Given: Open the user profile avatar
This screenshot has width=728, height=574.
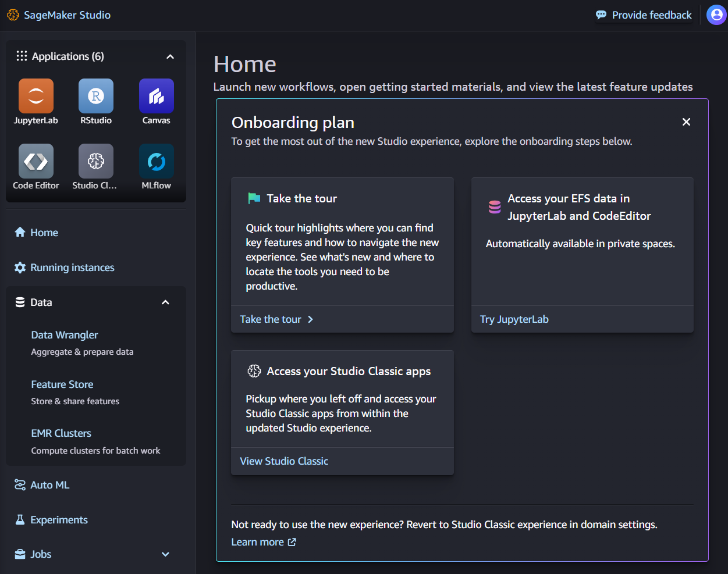Looking at the screenshot, I should [716, 15].
